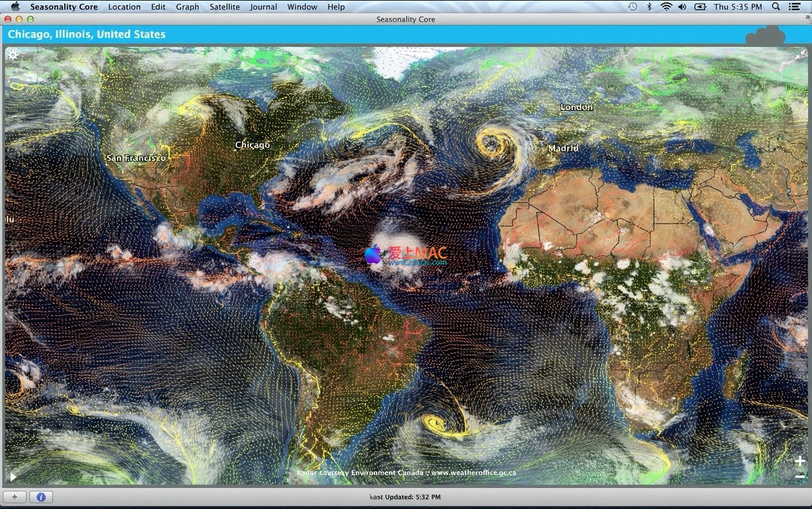The height and width of the screenshot is (509, 812).
Task: Open the volume control menu
Action: (x=682, y=6)
